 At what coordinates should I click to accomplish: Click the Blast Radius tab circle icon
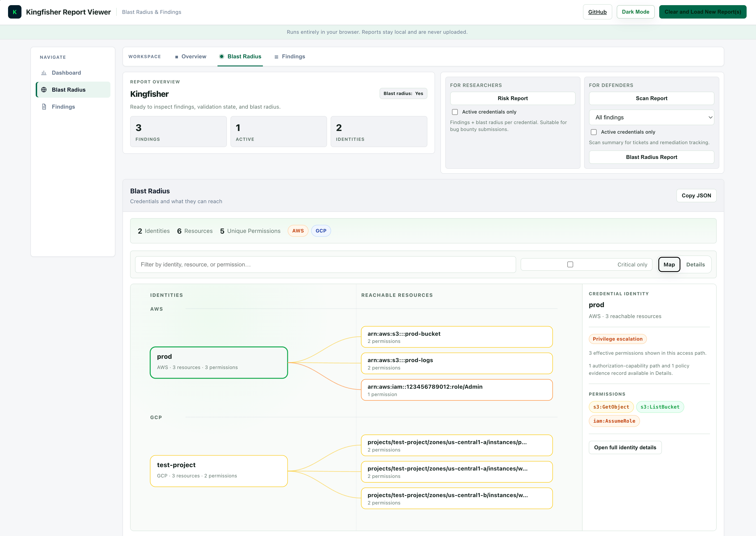222,56
